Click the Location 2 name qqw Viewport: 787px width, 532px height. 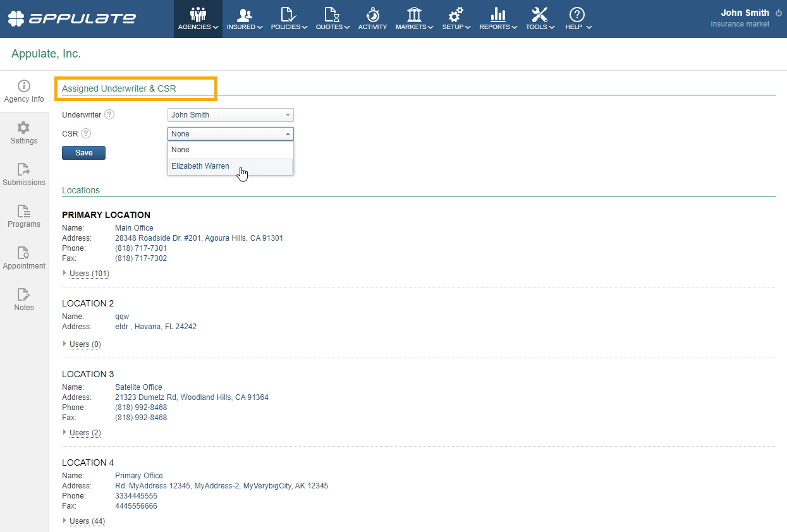pos(122,317)
